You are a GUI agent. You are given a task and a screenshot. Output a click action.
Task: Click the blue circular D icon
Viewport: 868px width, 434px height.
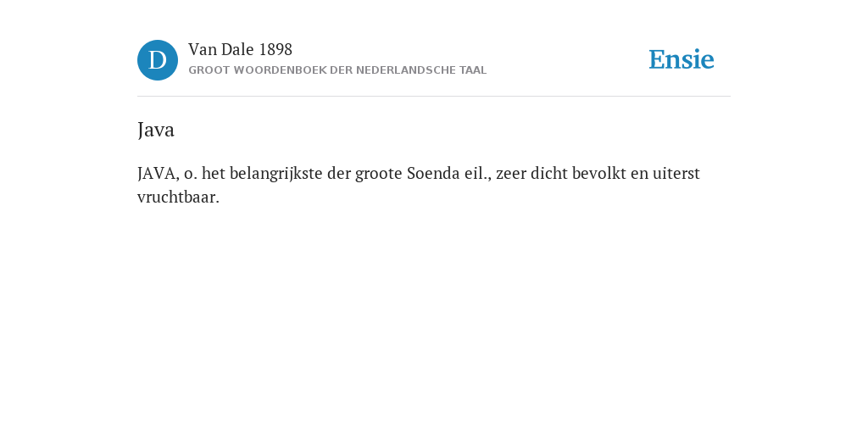(x=158, y=60)
